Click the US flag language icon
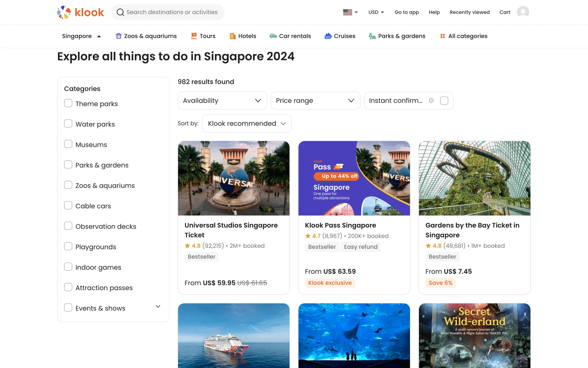Viewport: 588px width, 368px height. (348, 12)
